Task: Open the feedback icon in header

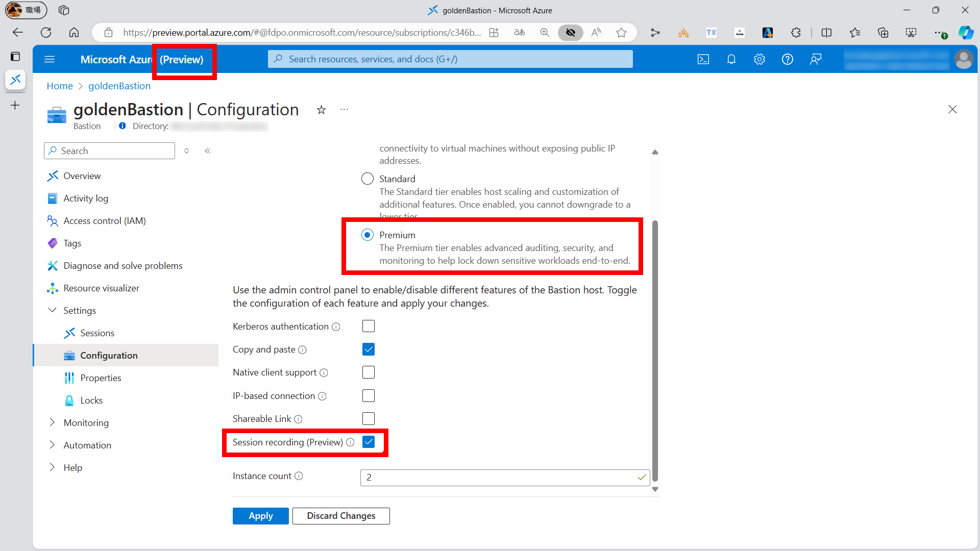Action: (x=816, y=59)
